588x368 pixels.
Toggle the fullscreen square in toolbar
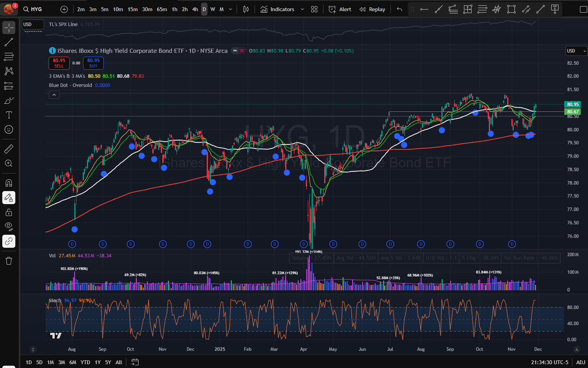coord(583,9)
